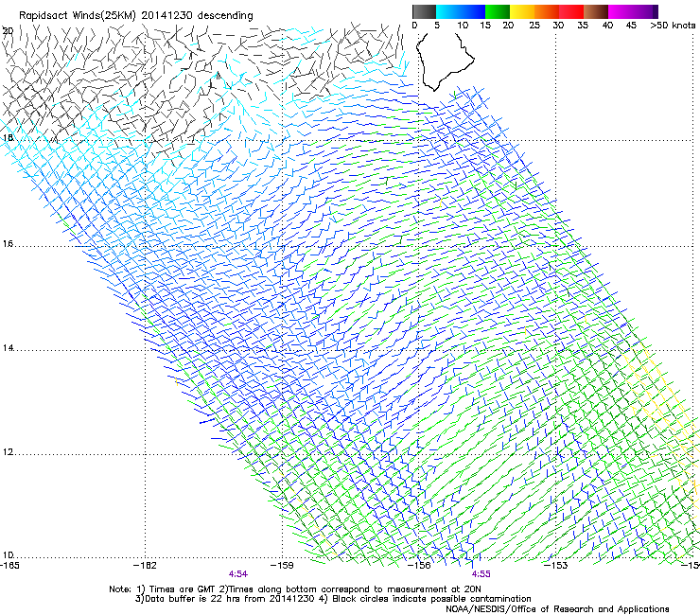This screenshot has width=700, height=615.
Task: Click legend tick label 10
Action: 463,26
